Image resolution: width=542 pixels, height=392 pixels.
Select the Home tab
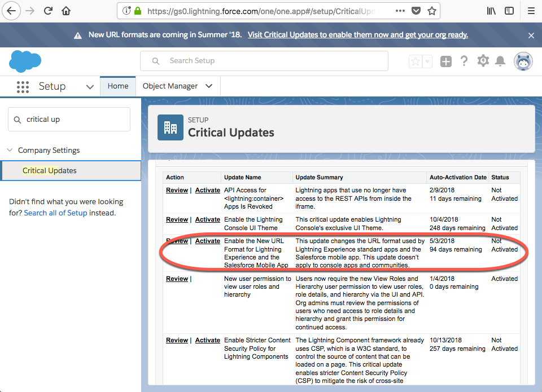pos(118,86)
